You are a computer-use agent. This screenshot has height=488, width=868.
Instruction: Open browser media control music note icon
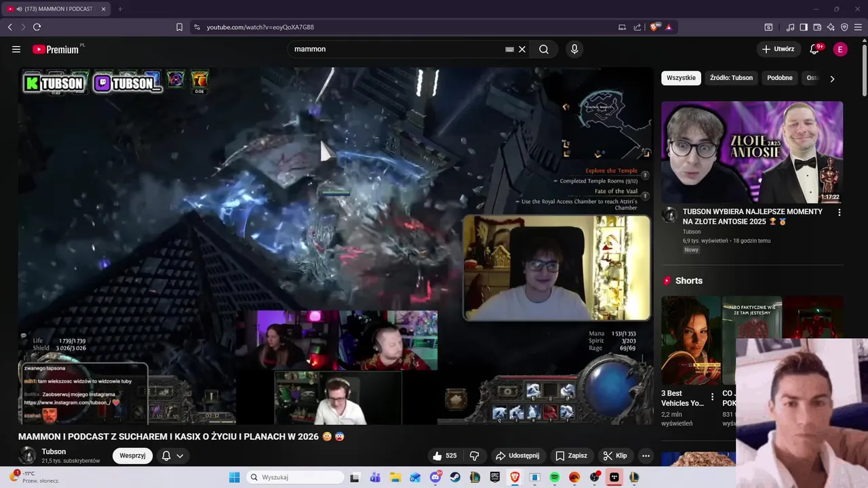pos(790,27)
